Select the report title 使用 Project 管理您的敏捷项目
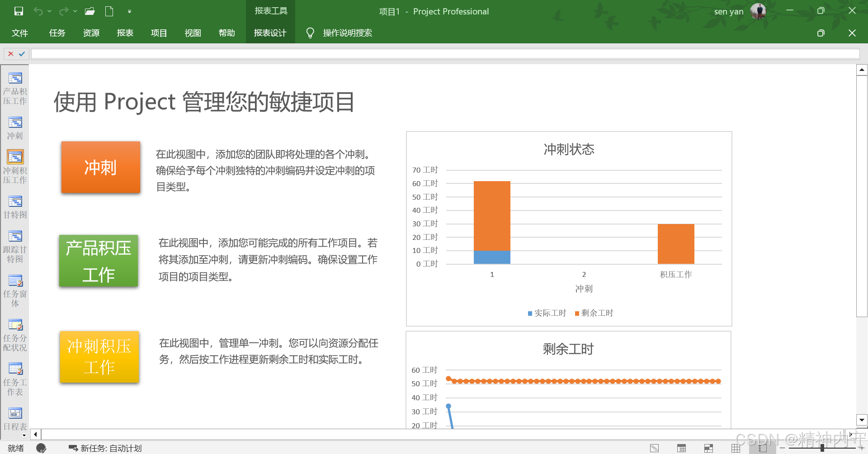 [x=204, y=102]
